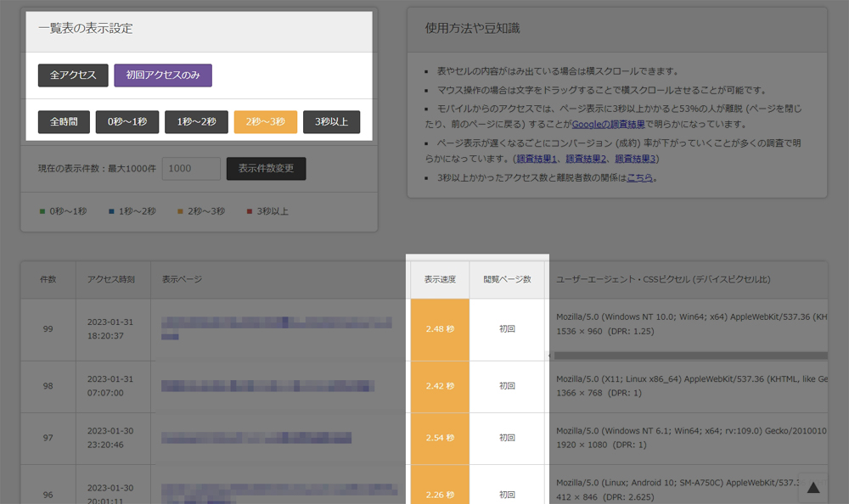Click the blurred page URL in row 98

(x=268, y=386)
